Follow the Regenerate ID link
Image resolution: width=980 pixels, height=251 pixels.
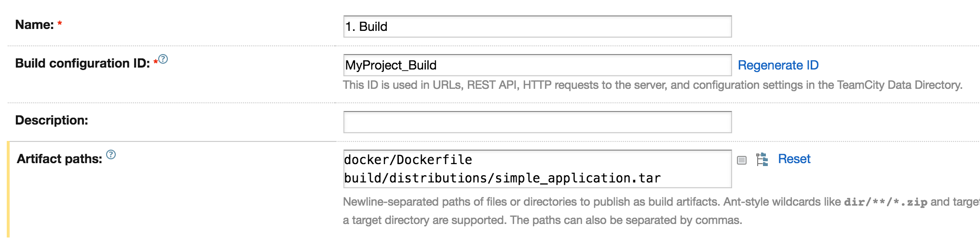pyautogui.click(x=778, y=65)
